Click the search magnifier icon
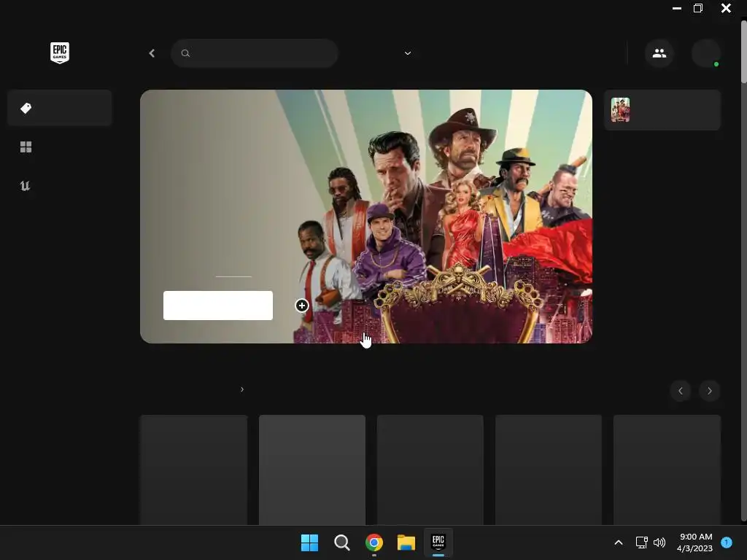The image size is (747, 560). point(186,53)
